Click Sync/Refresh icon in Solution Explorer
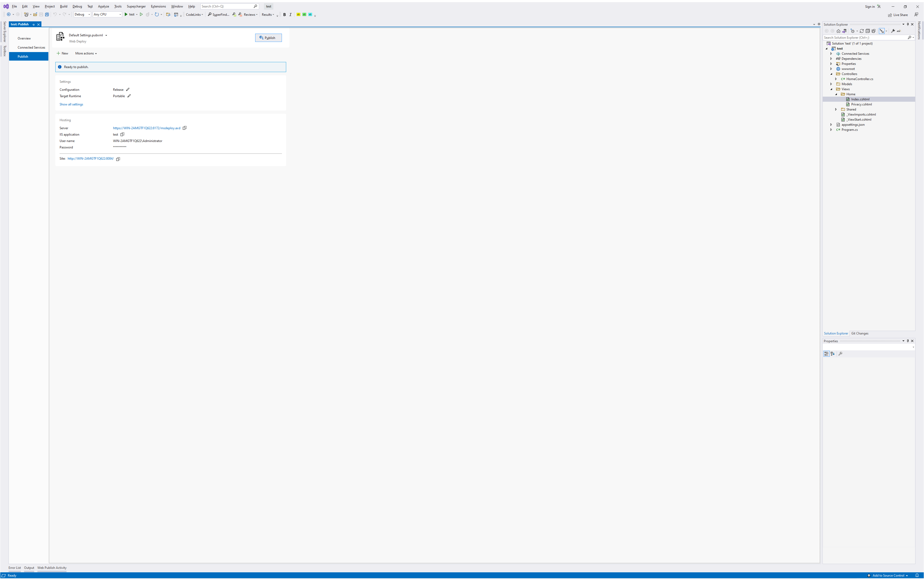Viewport: 924px width, 579px height. point(861,31)
